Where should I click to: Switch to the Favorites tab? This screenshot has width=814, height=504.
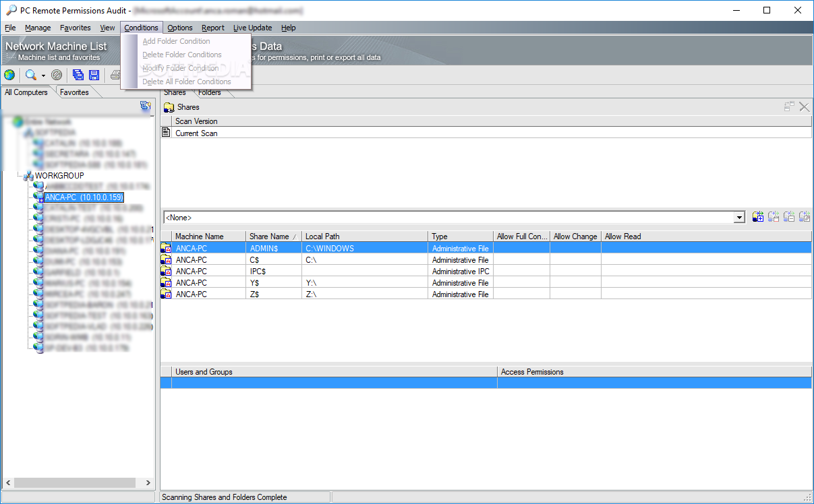pyautogui.click(x=74, y=92)
